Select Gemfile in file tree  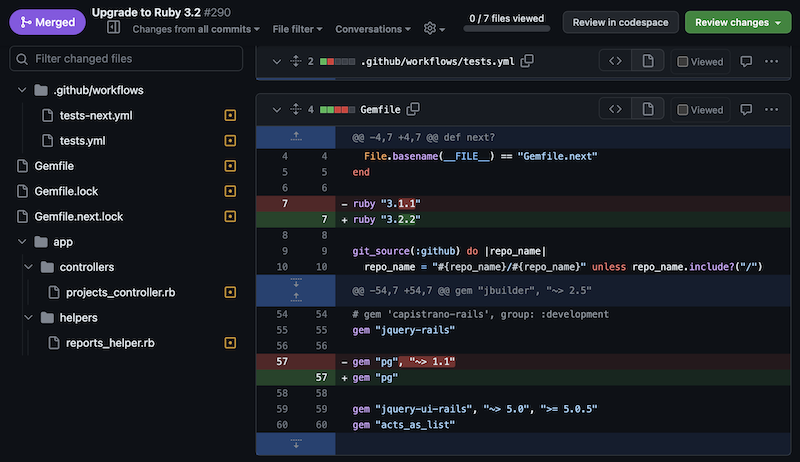click(54, 166)
